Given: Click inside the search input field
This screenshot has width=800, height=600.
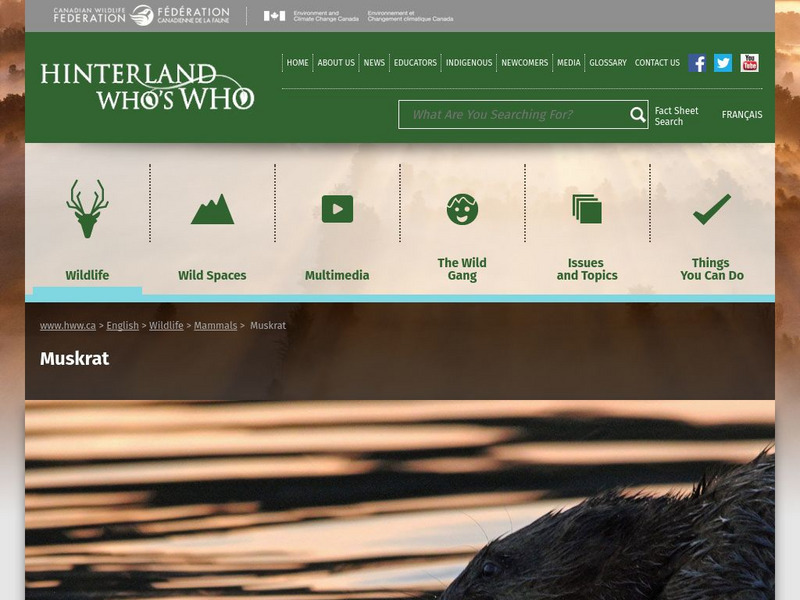Looking at the screenshot, I should pos(500,115).
